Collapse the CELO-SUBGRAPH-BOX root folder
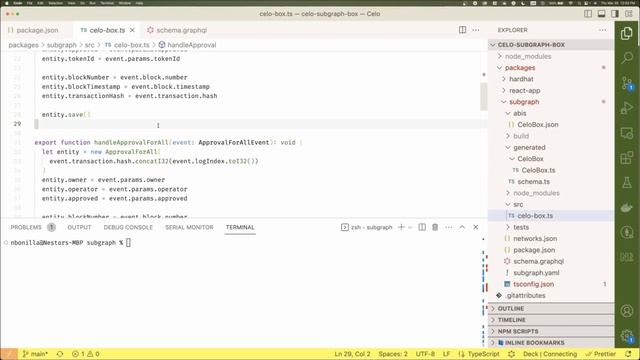This screenshot has width=640, height=360. pyautogui.click(x=551, y=45)
